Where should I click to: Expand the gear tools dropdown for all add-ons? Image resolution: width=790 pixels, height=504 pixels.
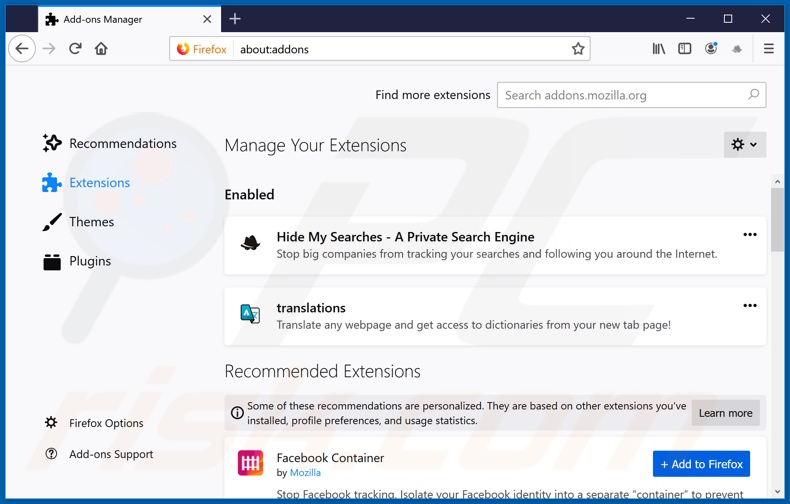coord(745,145)
